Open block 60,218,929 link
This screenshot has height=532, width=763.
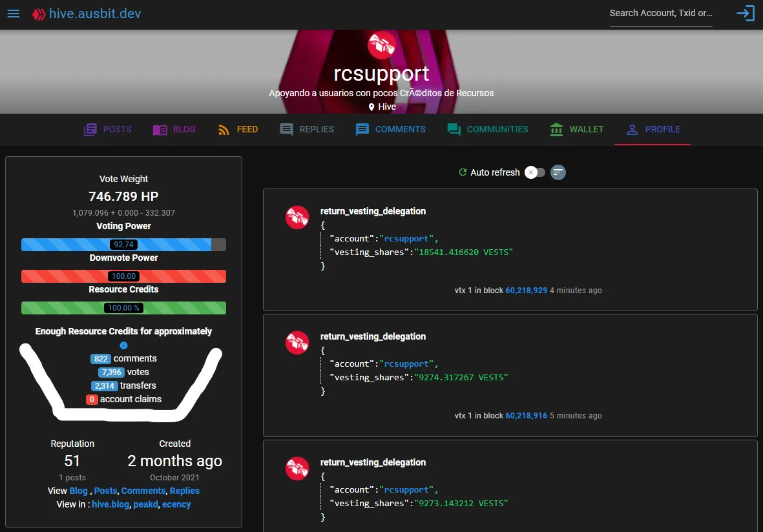pos(526,291)
